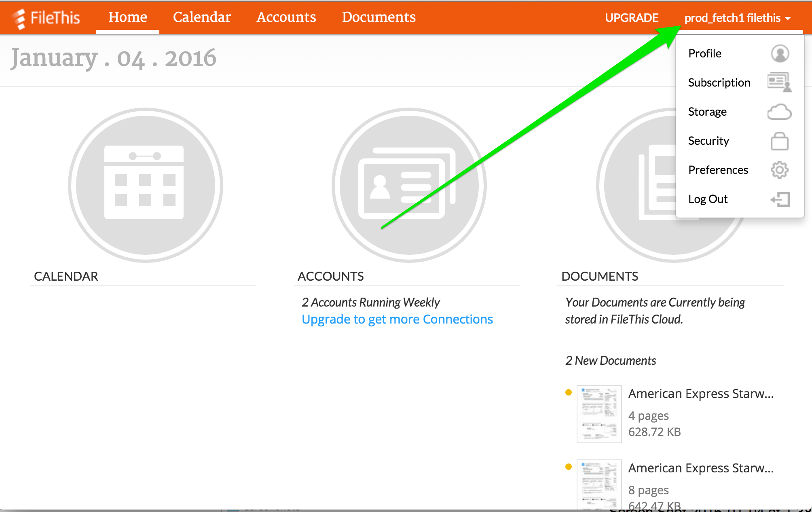Collapse the prod_fetch1 filethis user dropdown
Screen dimensions: 812x512
(x=737, y=18)
